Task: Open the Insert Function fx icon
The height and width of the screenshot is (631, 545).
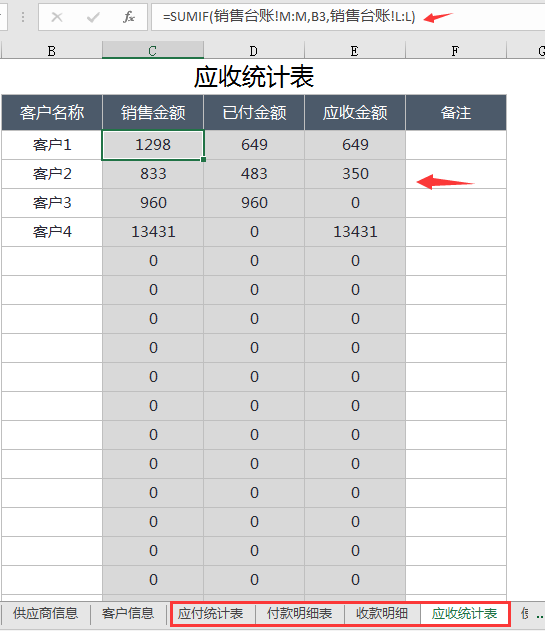Action: [x=129, y=17]
